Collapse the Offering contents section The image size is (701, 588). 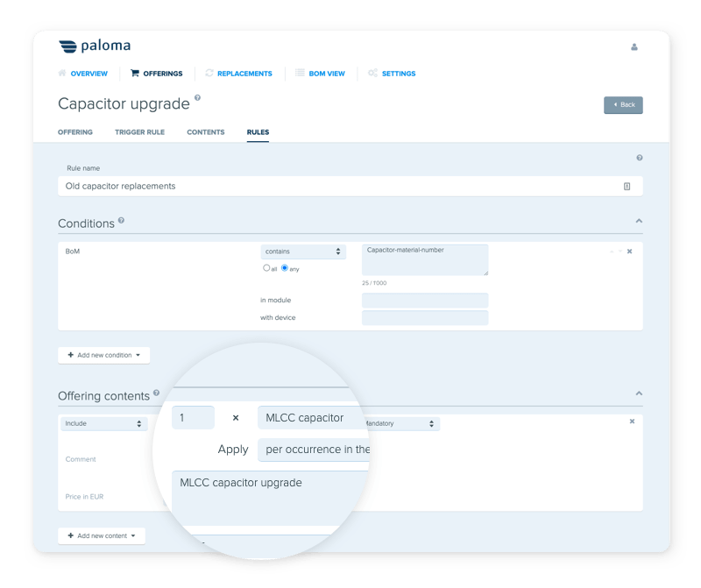tap(639, 394)
